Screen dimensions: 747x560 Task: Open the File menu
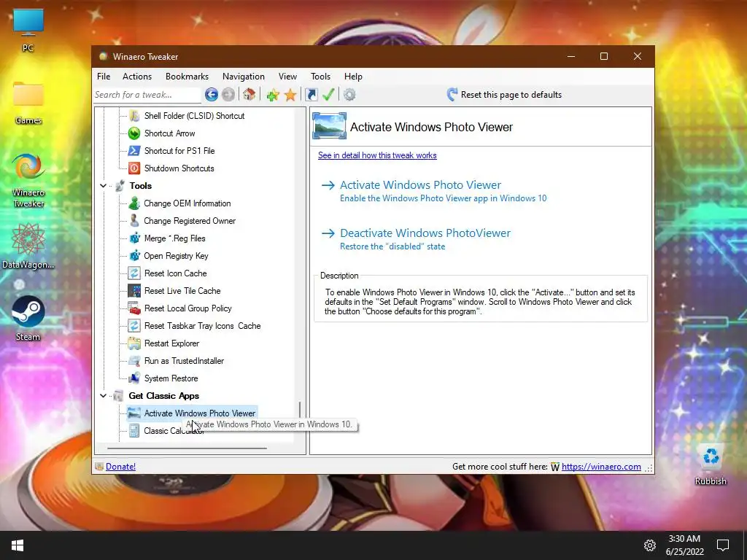104,77
